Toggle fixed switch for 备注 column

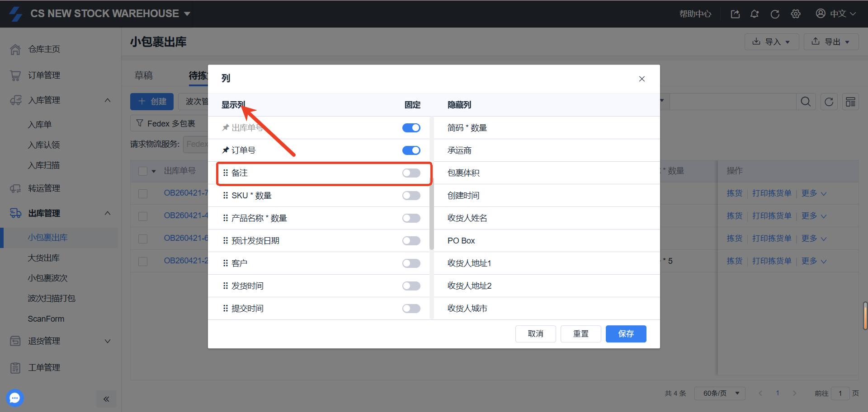pos(411,173)
